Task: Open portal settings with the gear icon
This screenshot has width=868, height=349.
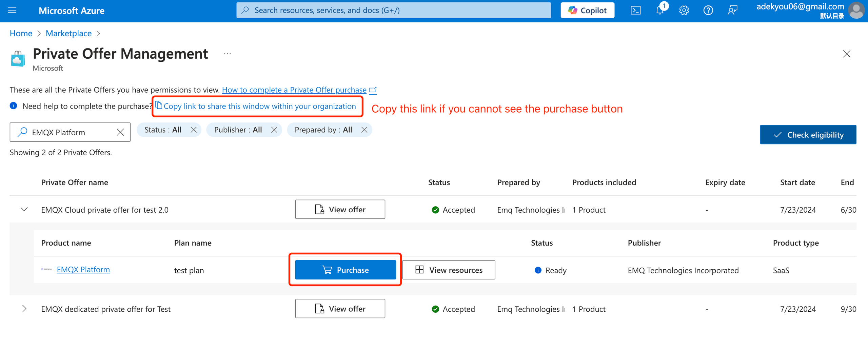Action: (684, 10)
